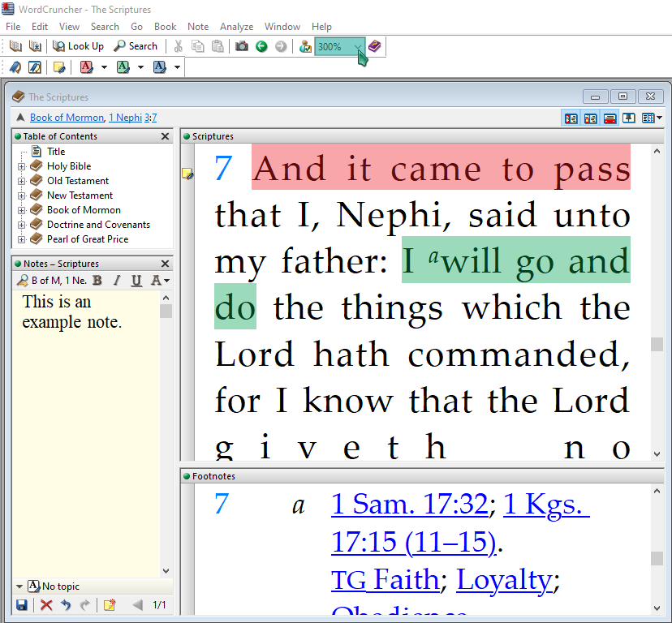
Task: Undo the note edit
Action: (x=66, y=604)
